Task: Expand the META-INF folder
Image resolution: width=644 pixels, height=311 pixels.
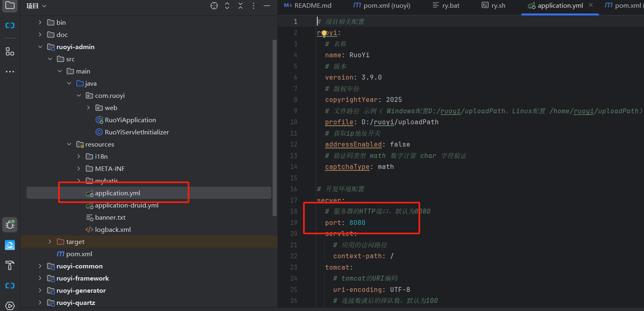Action: (x=79, y=168)
